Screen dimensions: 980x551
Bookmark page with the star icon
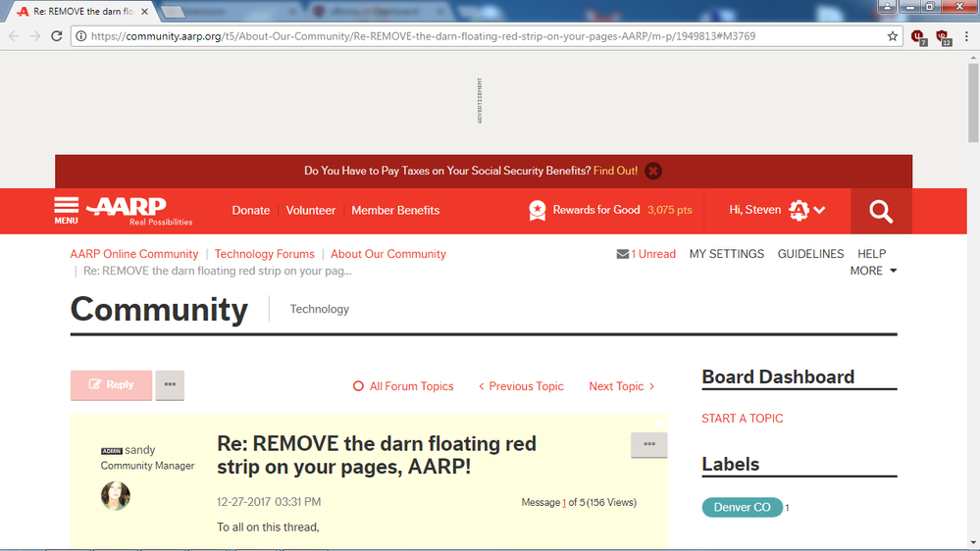click(x=893, y=36)
